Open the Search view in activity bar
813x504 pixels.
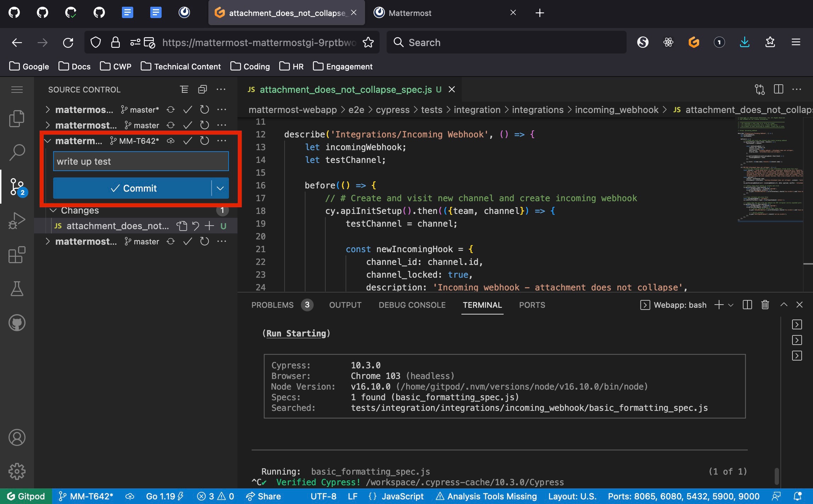17,153
